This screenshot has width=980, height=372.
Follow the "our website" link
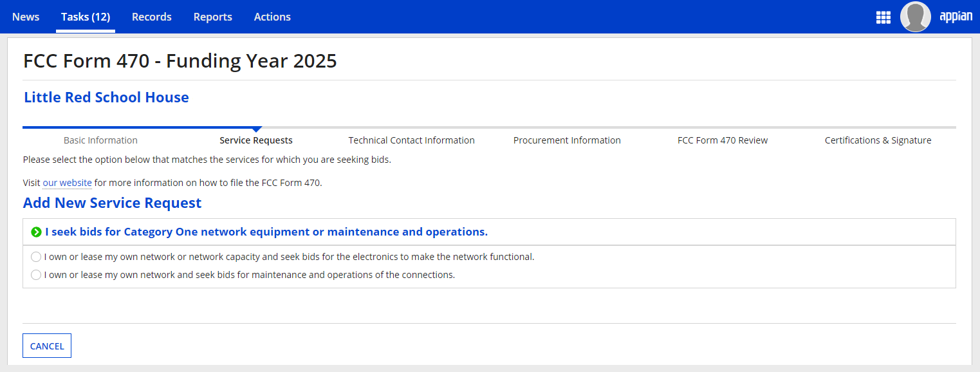(x=67, y=183)
